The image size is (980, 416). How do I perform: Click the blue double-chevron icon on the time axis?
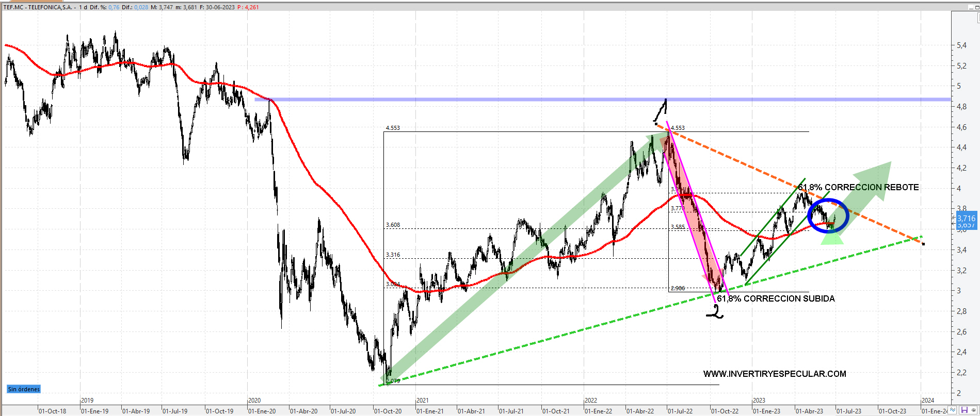tap(953, 410)
